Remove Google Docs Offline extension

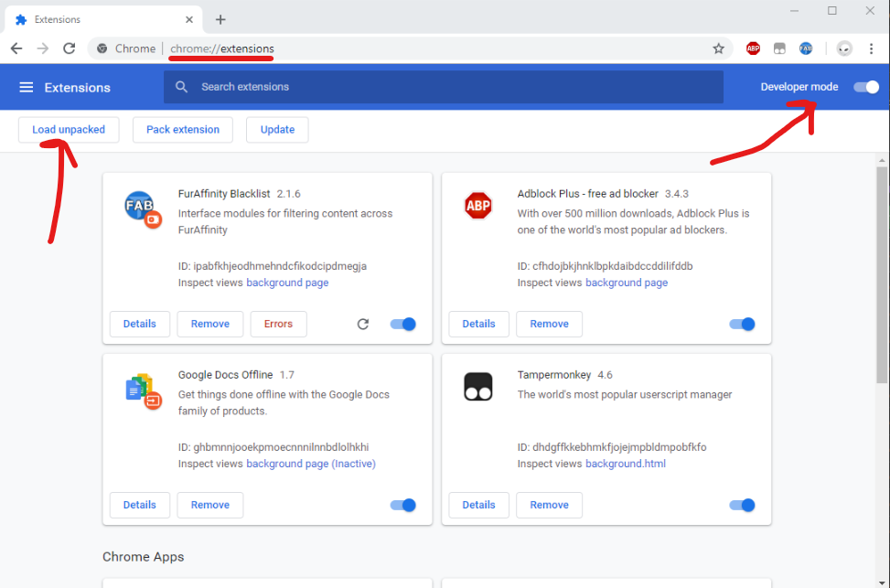210,505
